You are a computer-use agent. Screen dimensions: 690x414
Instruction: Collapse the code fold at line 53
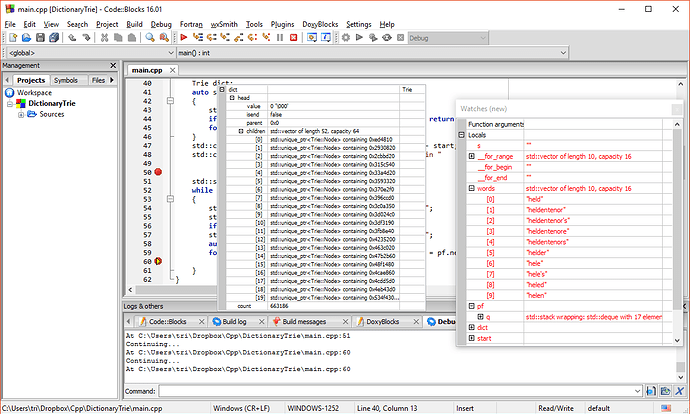(170, 199)
